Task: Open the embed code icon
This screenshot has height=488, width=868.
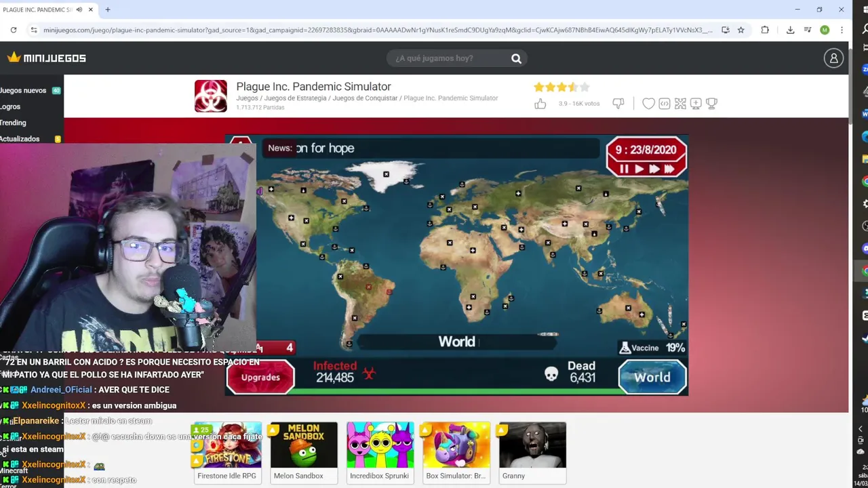Action: 665,104
